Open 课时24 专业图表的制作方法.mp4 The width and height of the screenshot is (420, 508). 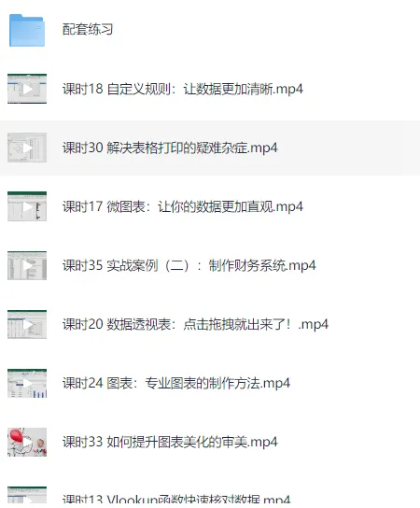[x=176, y=383]
